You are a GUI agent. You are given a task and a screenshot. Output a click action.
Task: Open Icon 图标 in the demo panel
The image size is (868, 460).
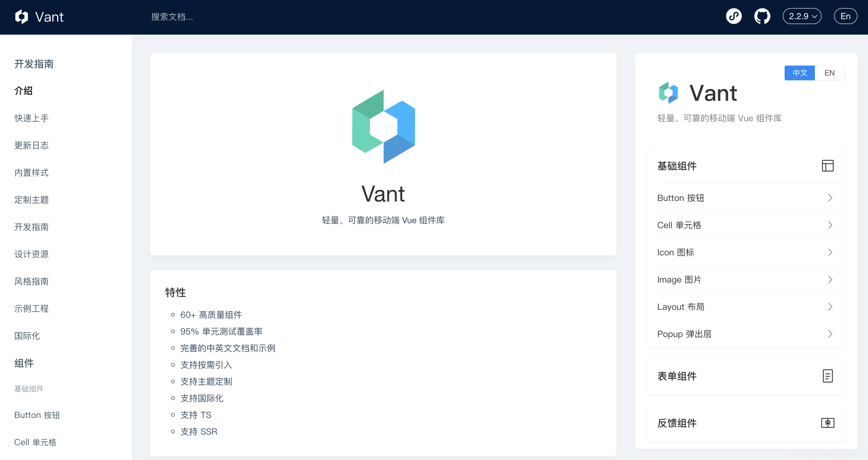(746, 252)
